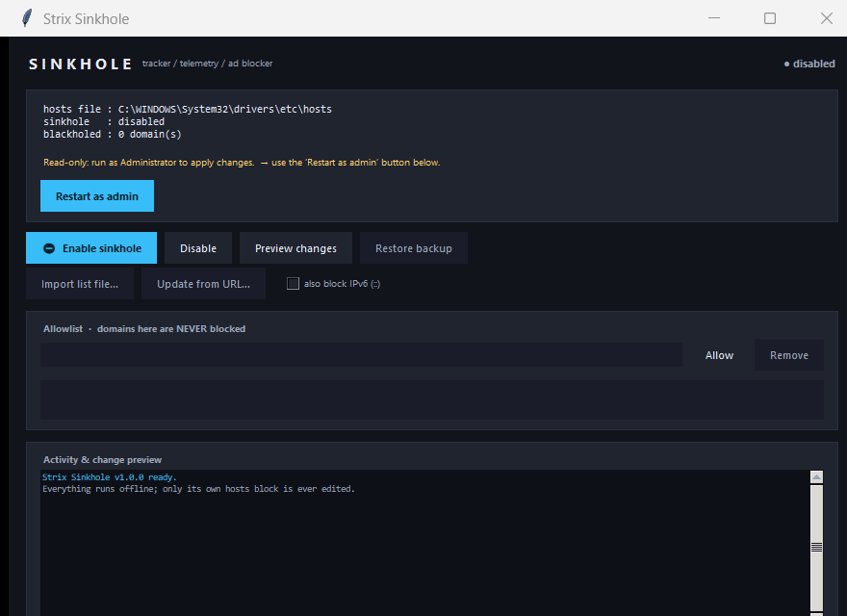Click the Strix Sinkhole feather app icon
847x616 pixels.
point(27,18)
